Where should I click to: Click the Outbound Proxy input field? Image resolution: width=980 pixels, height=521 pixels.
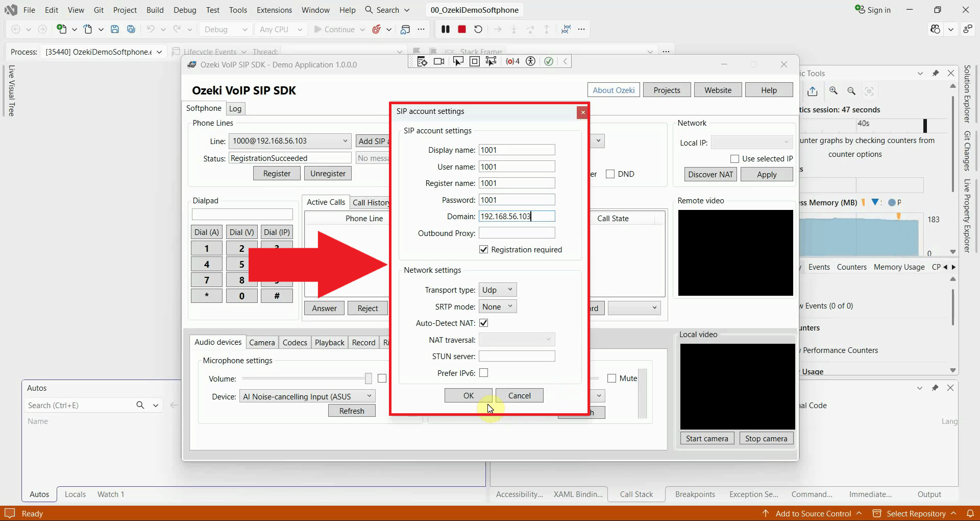tap(517, 233)
